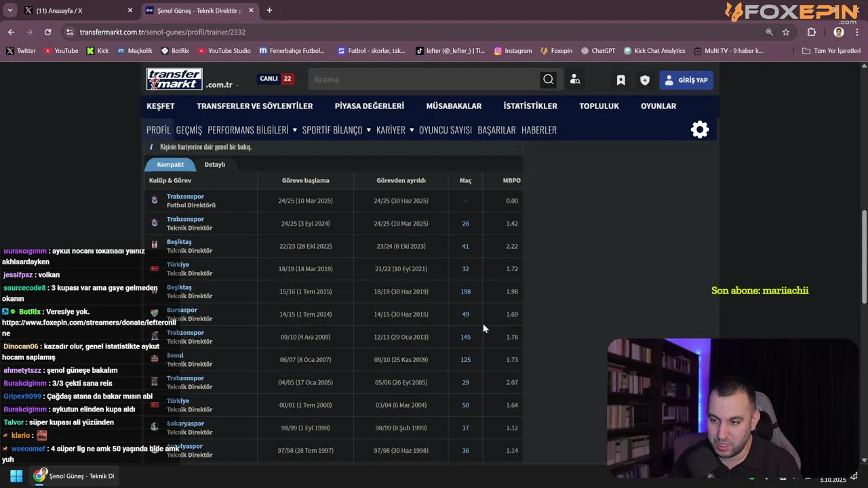Image resolution: width=868 pixels, height=488 pixels.
Task: Open Chrome in Windows taskbar
Action: click(x=75, y=476)
